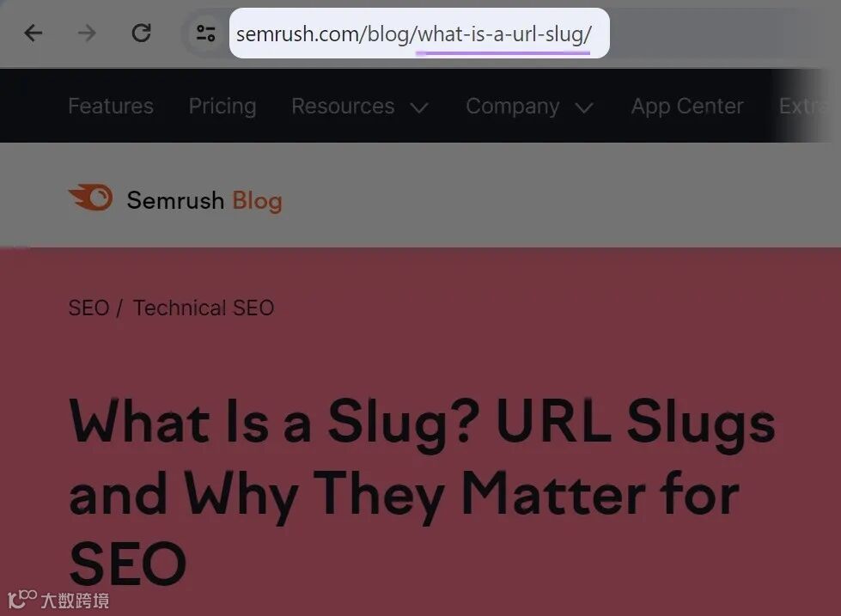Click the browser forward arrow

pyautogui.click(x=87, y=34)
